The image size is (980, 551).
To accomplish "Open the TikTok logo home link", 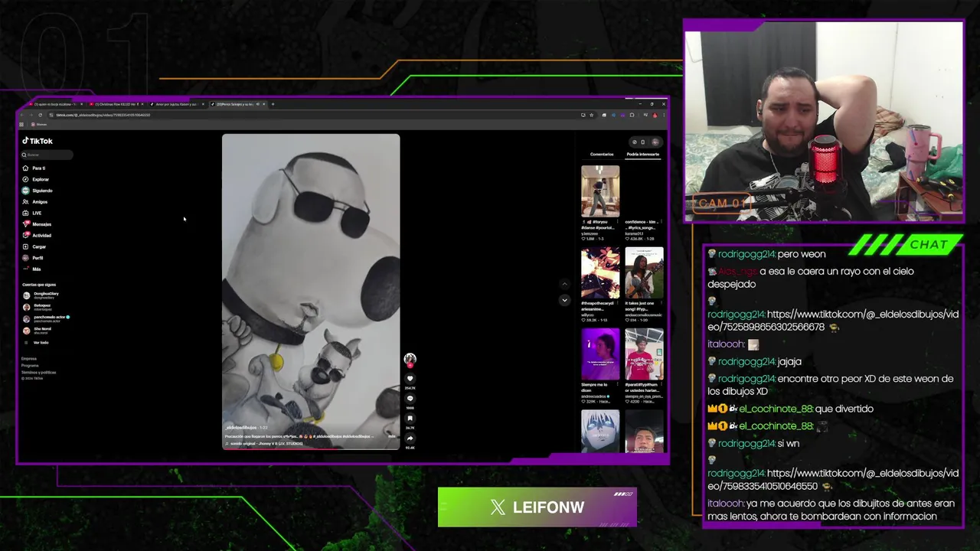I will (x=38, y=141).
